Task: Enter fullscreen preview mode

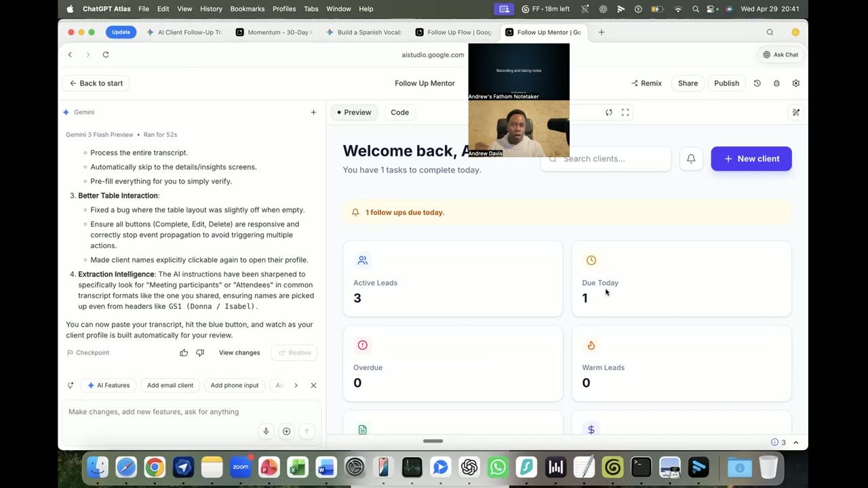Action: (x=625, y=113)
